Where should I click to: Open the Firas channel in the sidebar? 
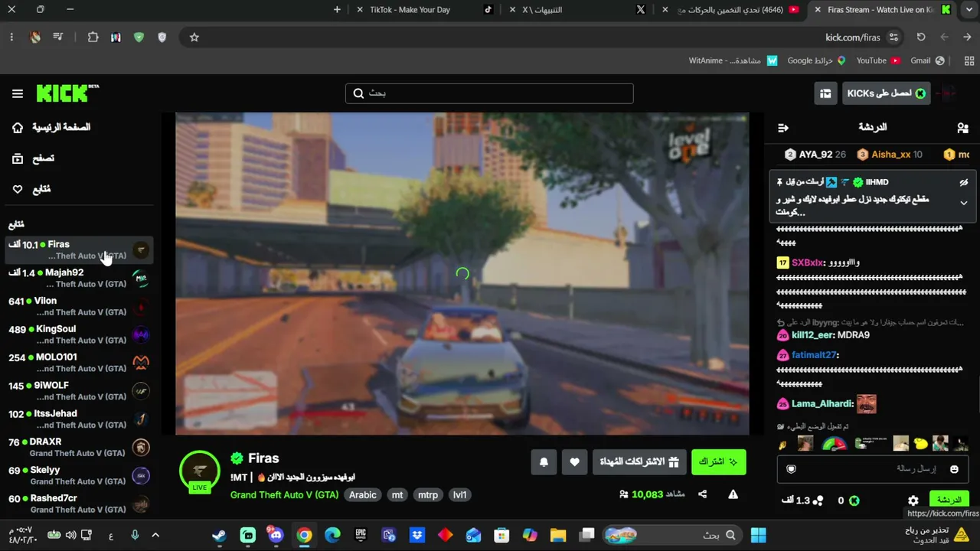coord(78,249)
